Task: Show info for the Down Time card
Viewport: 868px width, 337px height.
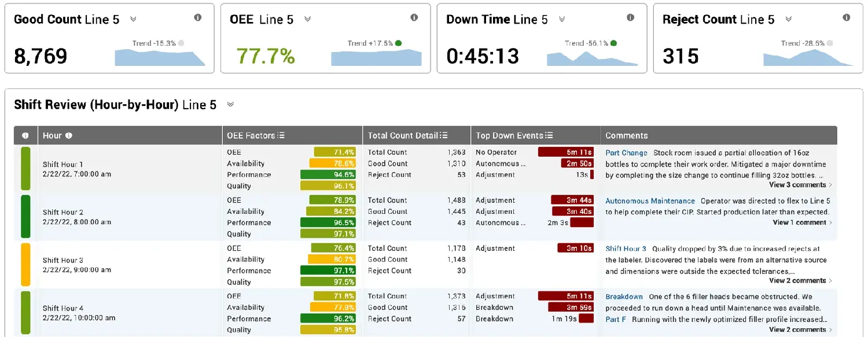Action: pyautogui.click(x=631, y=17)
